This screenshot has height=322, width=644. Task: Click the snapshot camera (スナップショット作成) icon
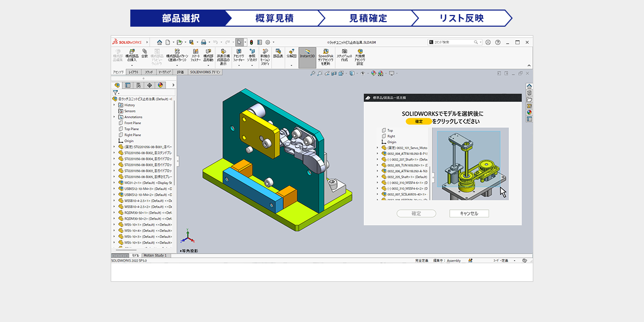click(x=345, y=52)
